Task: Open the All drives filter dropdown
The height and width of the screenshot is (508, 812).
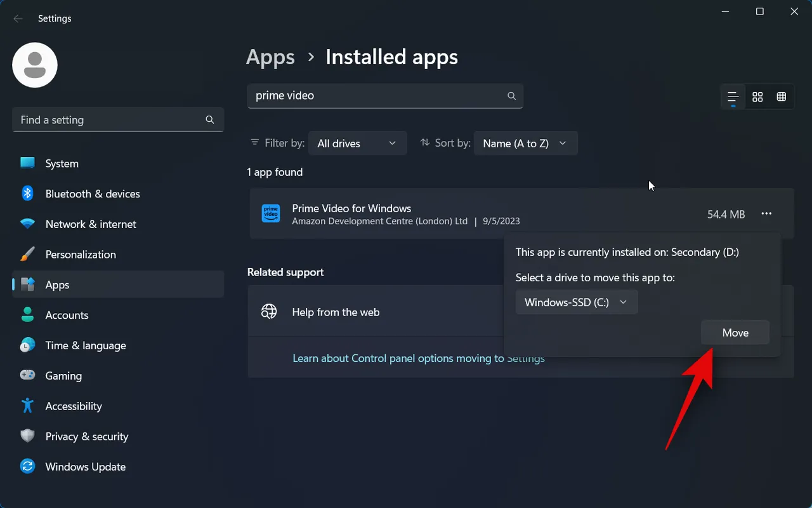Action: pos(357,144)
